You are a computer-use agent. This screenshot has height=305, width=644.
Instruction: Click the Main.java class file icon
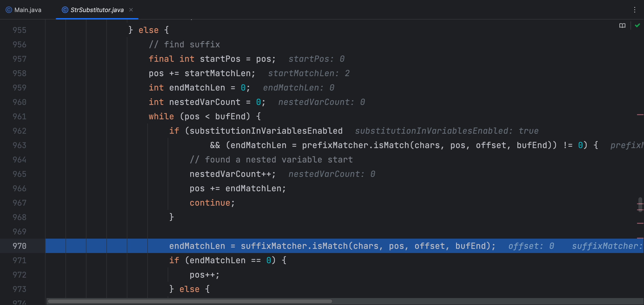pyautogui.click(x=9, y=10)
